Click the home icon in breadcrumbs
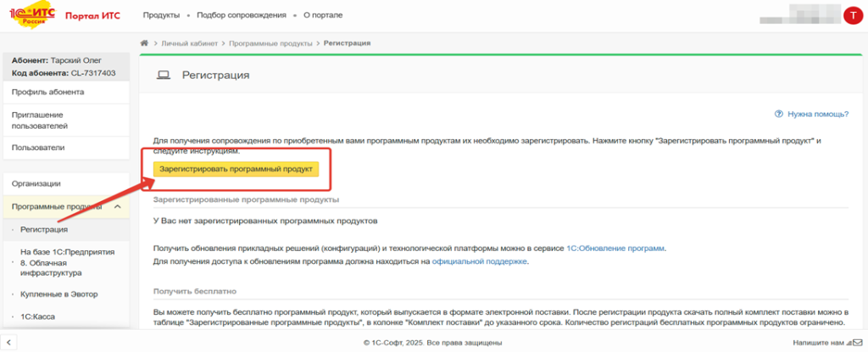This screenshot has width=868, height=352. click(144, 42)
